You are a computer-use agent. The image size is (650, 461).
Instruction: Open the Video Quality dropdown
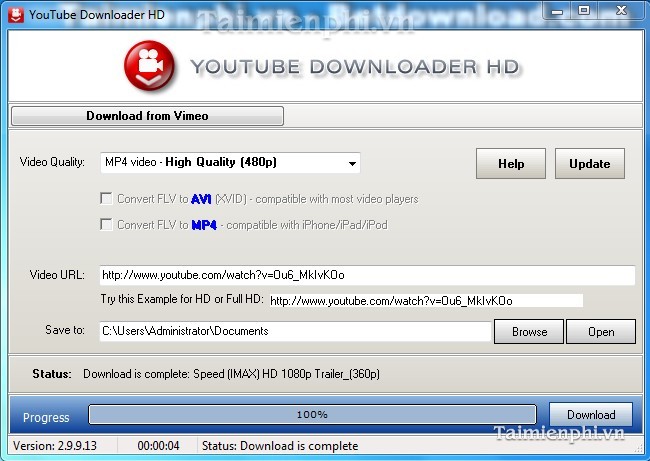[230, 163]
